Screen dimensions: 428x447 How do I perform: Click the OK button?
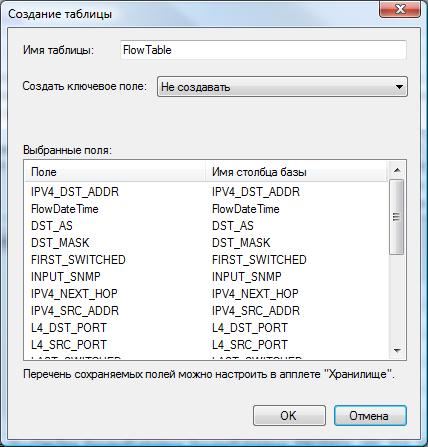pyautogui.click(x=289, y=415)
